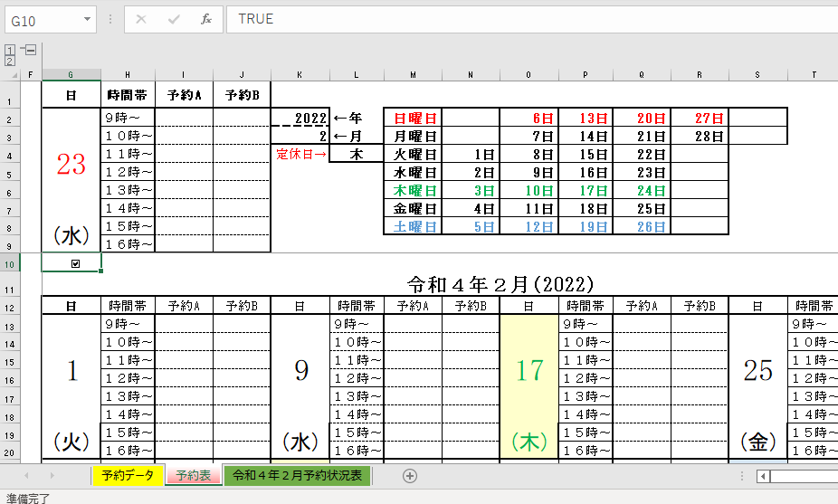Screen dimensions: 838x504
Task: Click the red 定休日→ label
Action: click(300, 154)
